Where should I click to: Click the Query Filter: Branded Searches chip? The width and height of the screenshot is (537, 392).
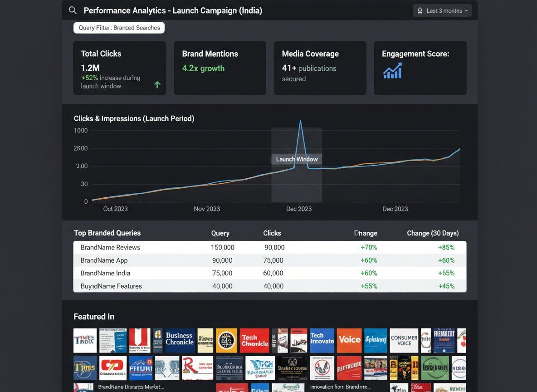pyautogui.click(x=119, y=28)
